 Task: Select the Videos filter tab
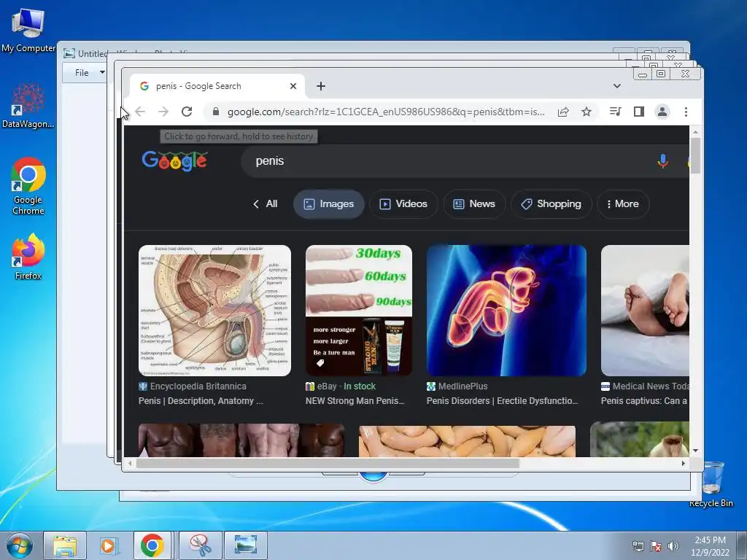403,204
